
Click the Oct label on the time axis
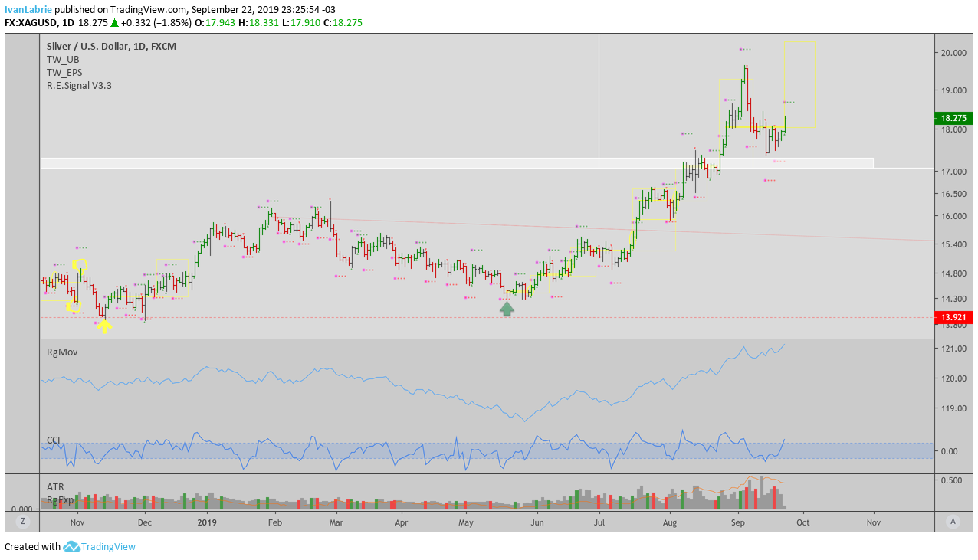[x=802, y=522]
